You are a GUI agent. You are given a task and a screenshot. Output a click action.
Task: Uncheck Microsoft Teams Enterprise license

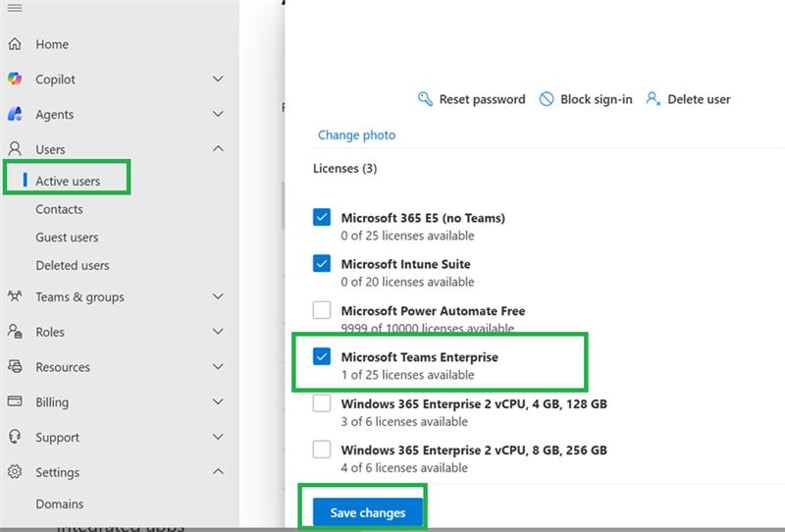click(x=322, y=356)
